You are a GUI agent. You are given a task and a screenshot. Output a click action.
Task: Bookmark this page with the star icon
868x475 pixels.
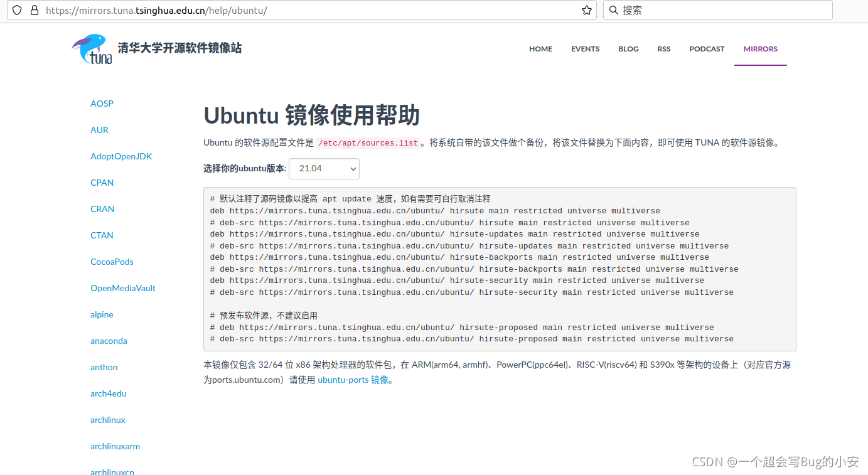(587, 10)
